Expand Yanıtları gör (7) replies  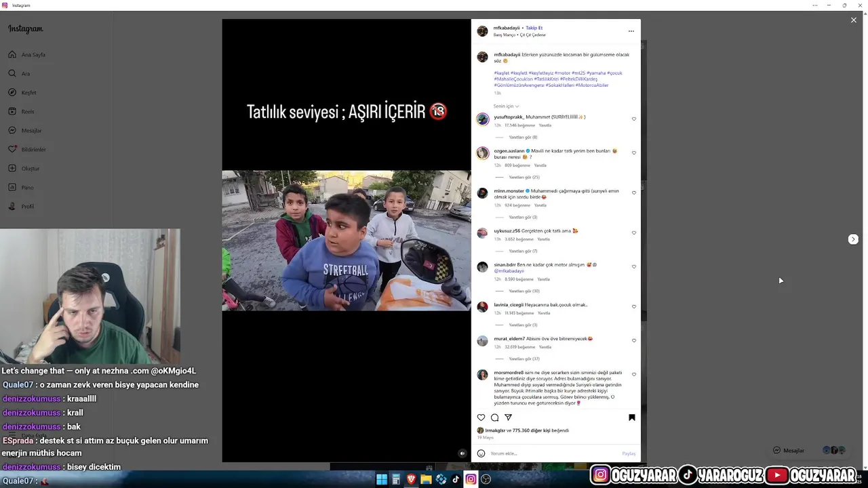(x=523, y=251)
